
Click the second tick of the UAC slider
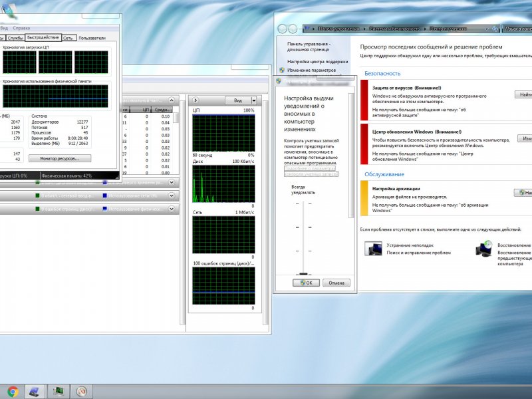tap(303, 227)
